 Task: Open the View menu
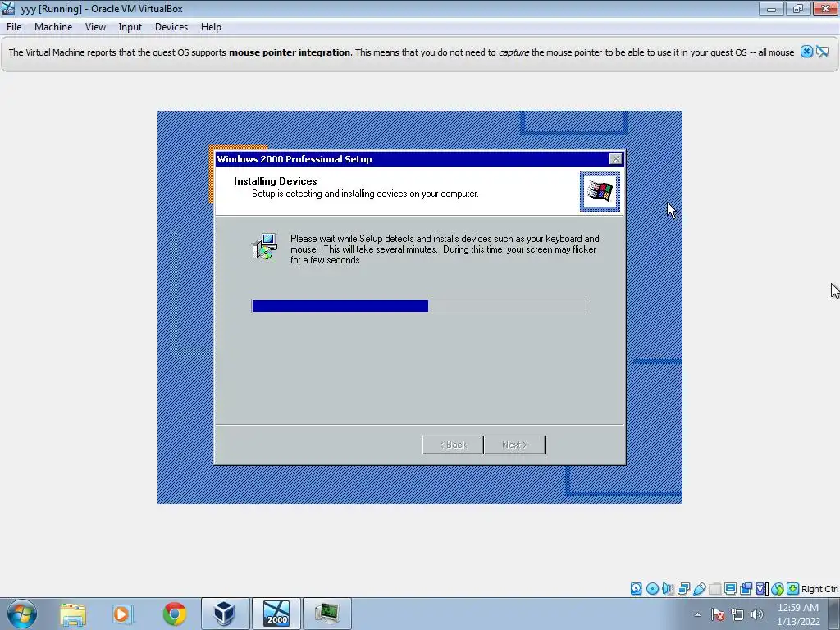tap(95, 27)
